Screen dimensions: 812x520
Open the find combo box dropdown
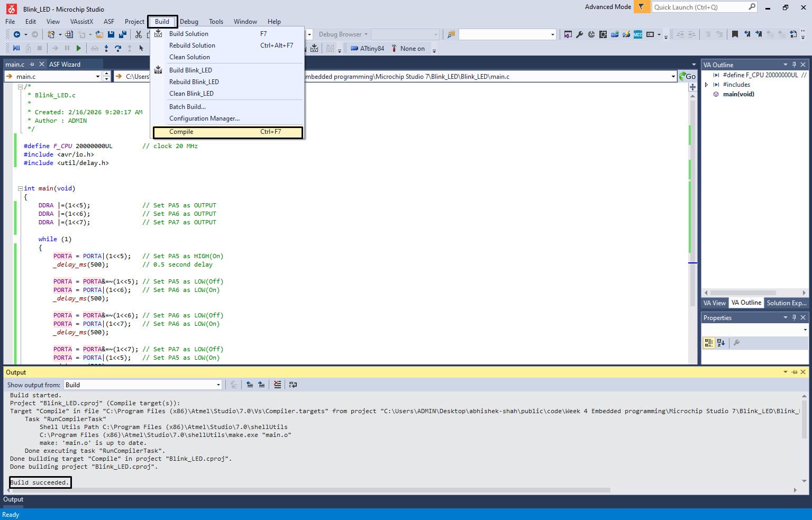click(x=553, y=34)
